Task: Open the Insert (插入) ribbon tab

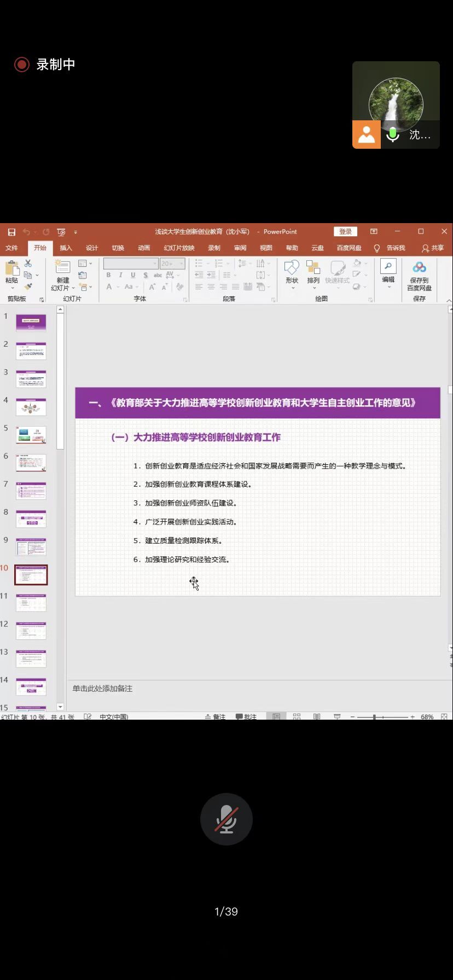Action: 66,248
